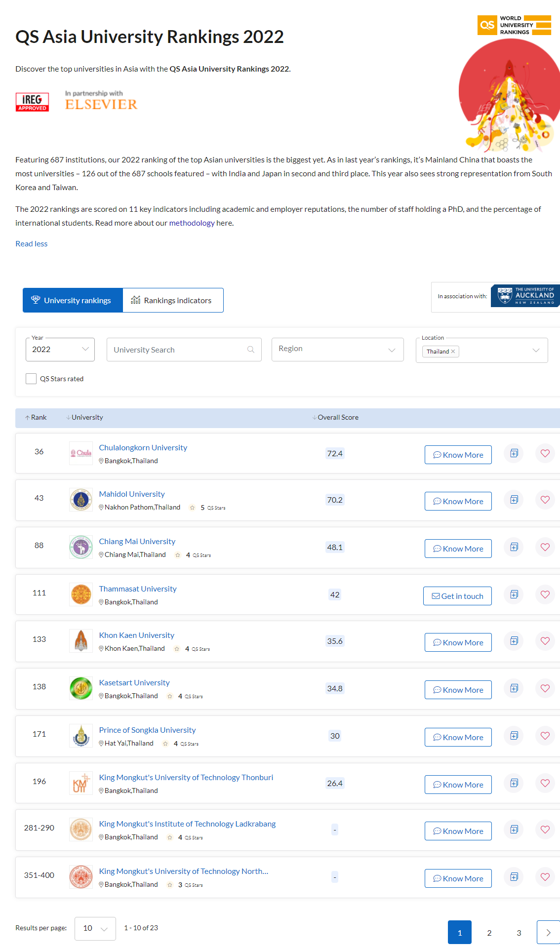Go to results page 2
The image size is (560, 948).
(x=489, y=933)
